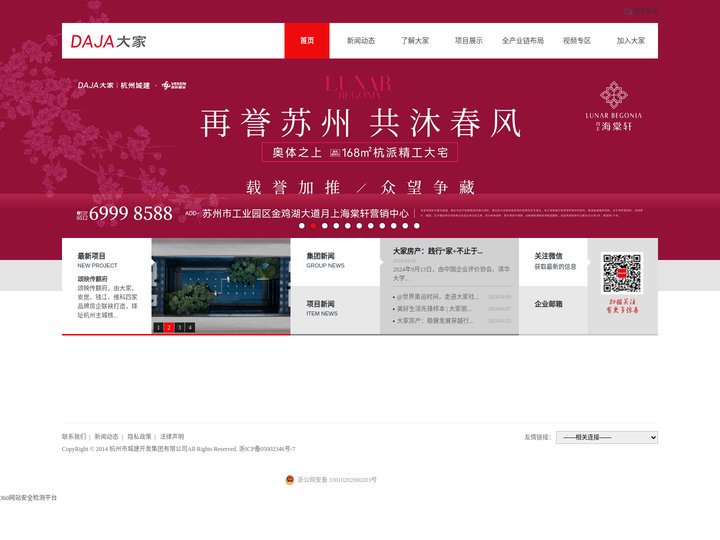Image resolution: width=720 pixels, height=540 pixels.
Task: Click the 苏州市工业园区金鸡湖大道 address text
Action: click(x=305, y=214)
